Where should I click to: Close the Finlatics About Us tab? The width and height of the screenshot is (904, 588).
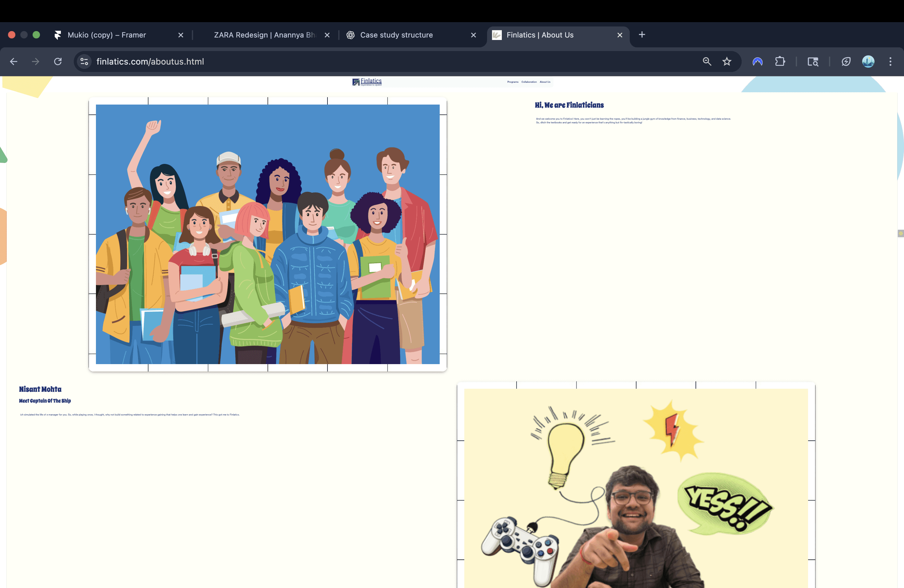click(x=620, y=35)
